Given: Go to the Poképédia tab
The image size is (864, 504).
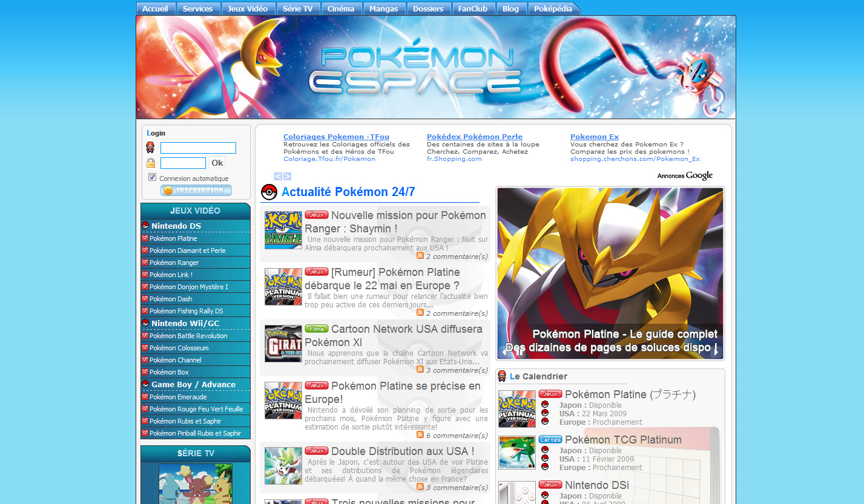Looking at the screenshot, I should tap(553, 8).
